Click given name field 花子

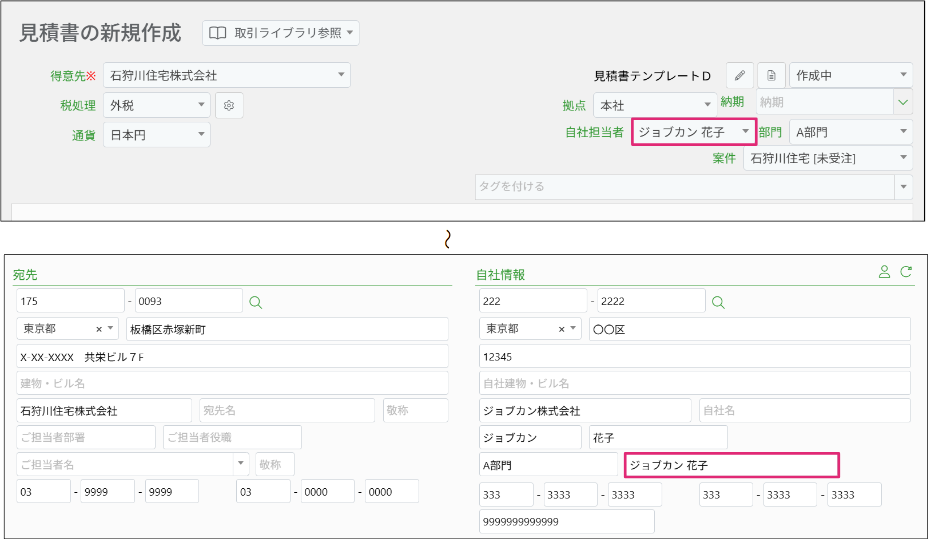658,438
